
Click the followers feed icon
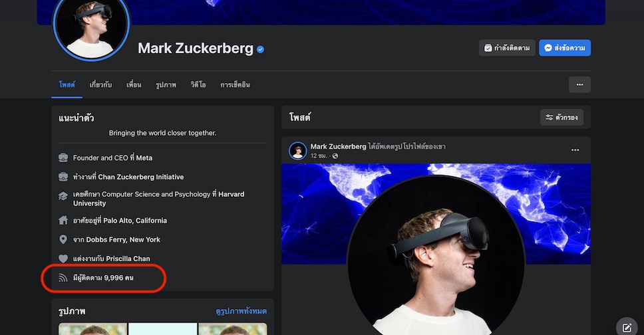[x=63, y=278]
